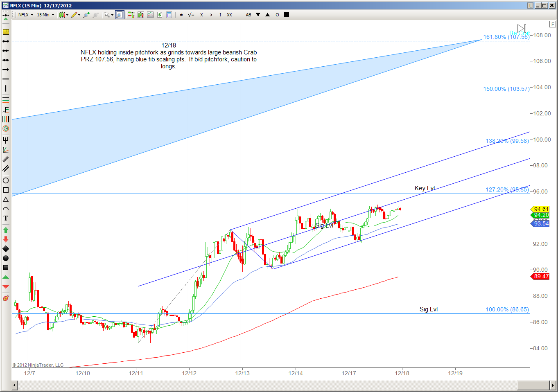Viewport: 558px width, 392px height.
Task: Select the Ellipse drawing tool
Action: click(x=6, y=180)
